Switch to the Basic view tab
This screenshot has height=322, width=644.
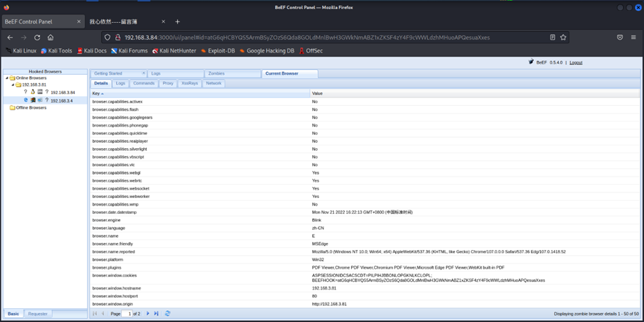coord(13,314)
